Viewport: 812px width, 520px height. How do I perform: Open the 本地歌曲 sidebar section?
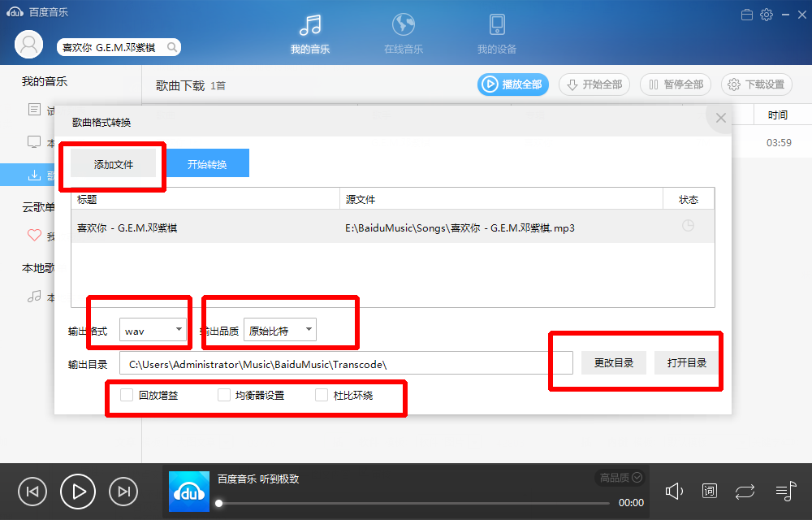[38, 268]
